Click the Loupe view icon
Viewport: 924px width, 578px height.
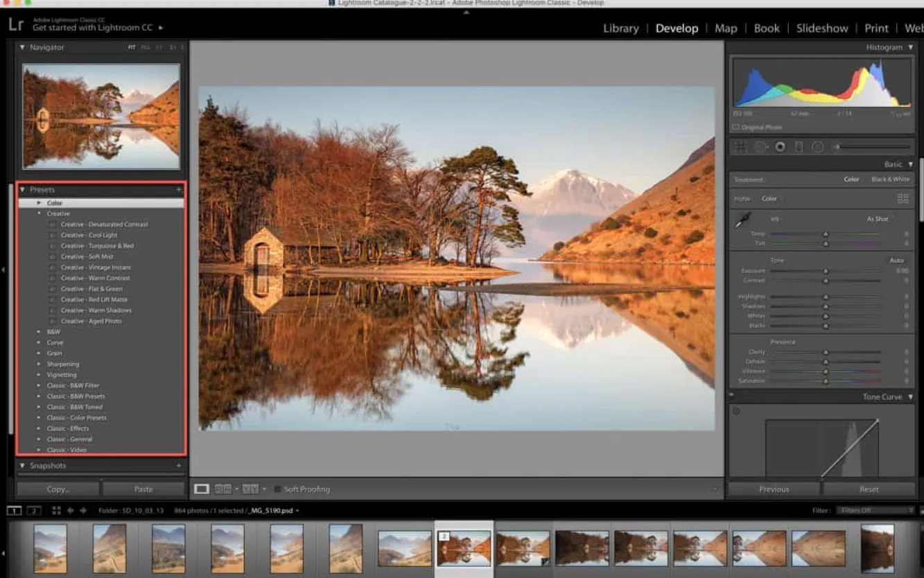click(x=201, y=489)
